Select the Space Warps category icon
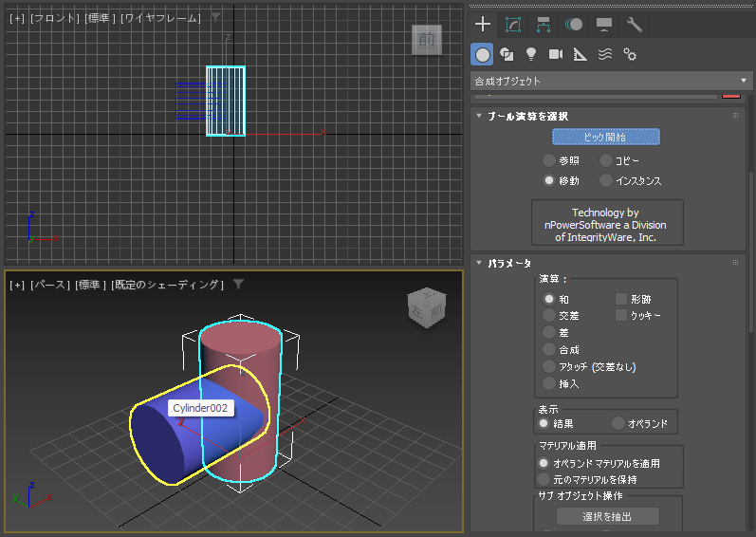Screen dimensions: 756x537 (605, 54)
